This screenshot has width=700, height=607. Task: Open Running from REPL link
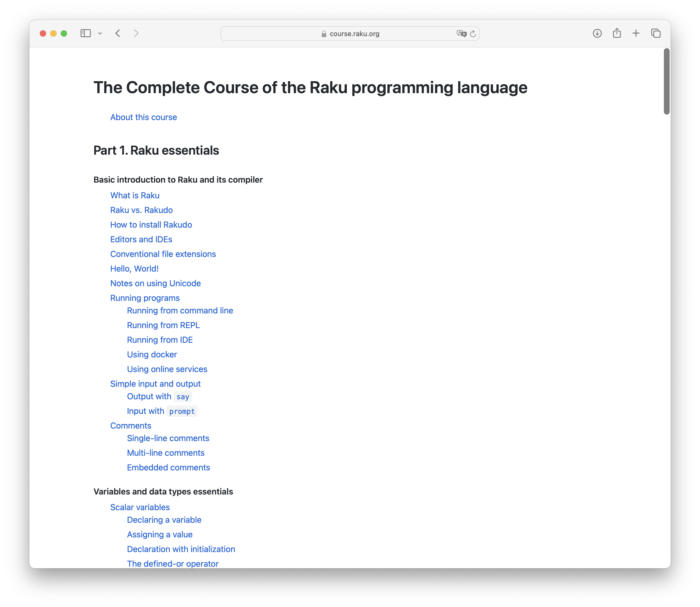pos(163,325)
